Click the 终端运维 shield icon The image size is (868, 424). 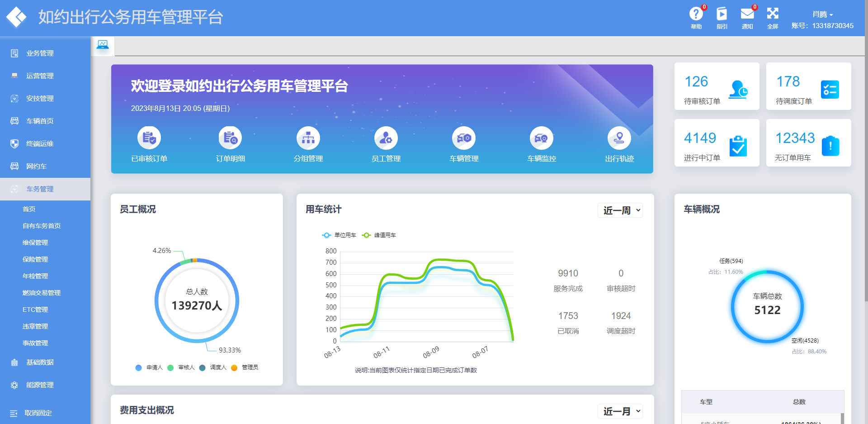14,143
